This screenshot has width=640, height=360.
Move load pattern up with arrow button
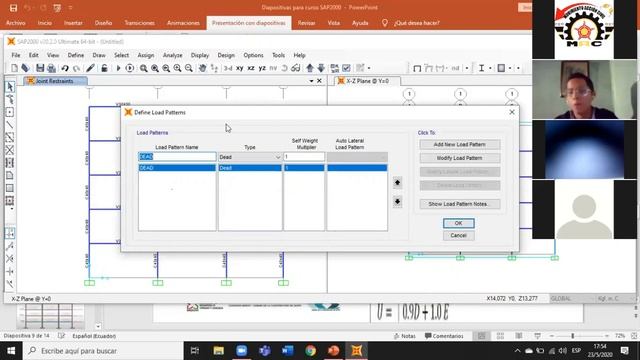pyautogui.click(x=397, y=182)
